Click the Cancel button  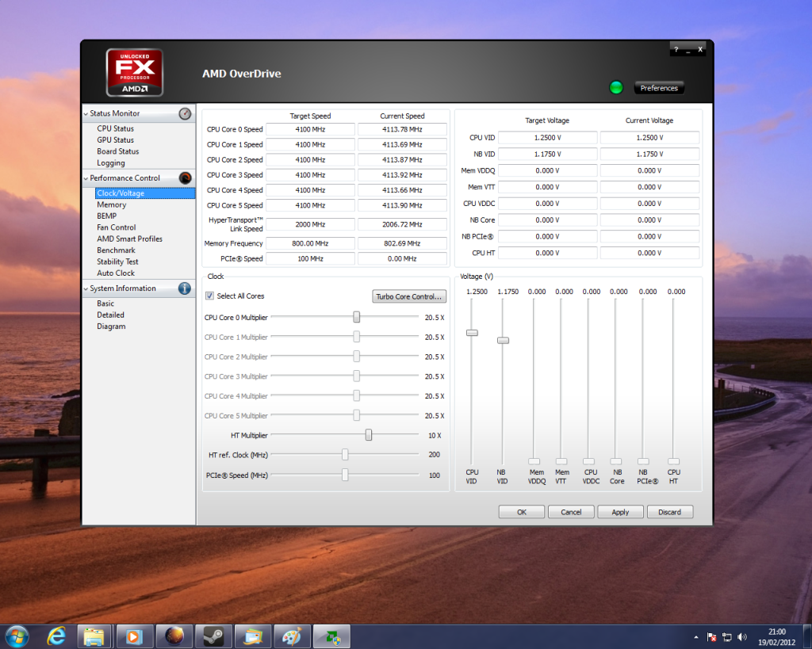tap(571, 512)
